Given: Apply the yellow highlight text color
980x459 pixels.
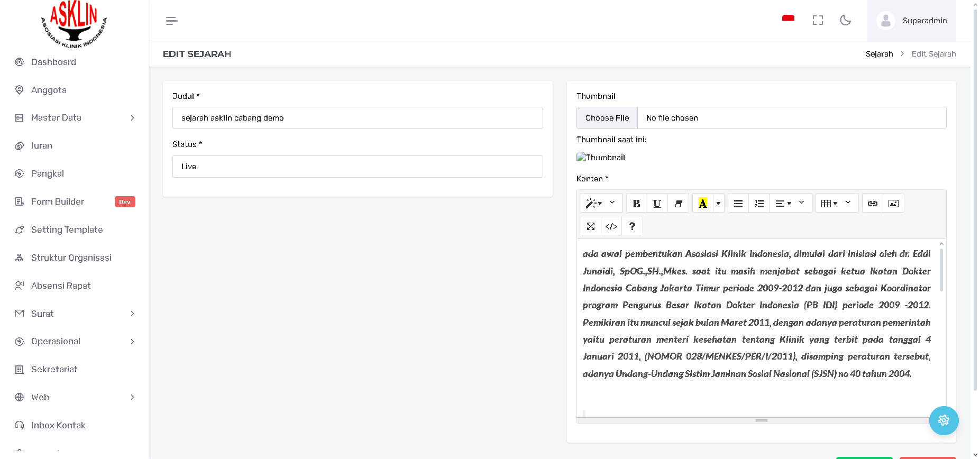Looking at the screenshot, I should pyautogui.click(x=702, y=204).
